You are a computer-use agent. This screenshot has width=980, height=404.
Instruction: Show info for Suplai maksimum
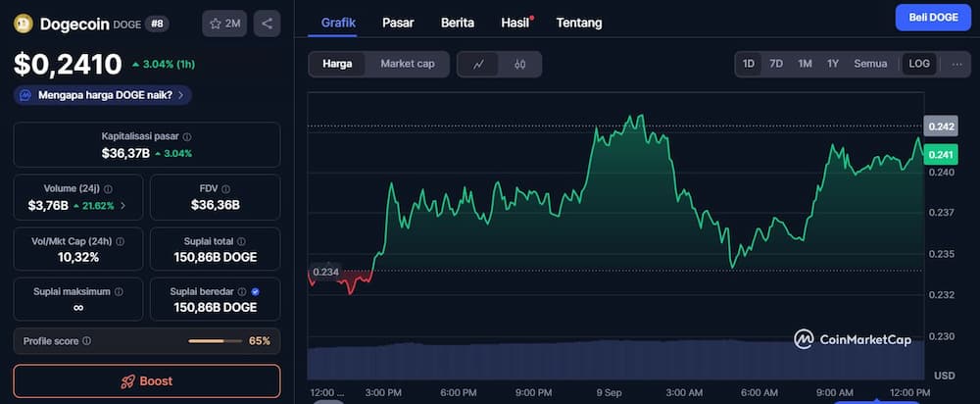click(119, 291)
